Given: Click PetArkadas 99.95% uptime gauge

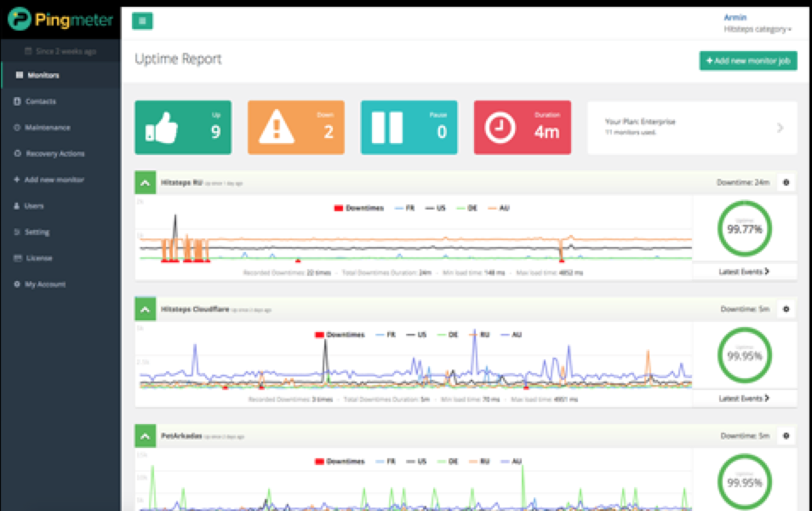Looking at the screenshot, I should 745,482.
